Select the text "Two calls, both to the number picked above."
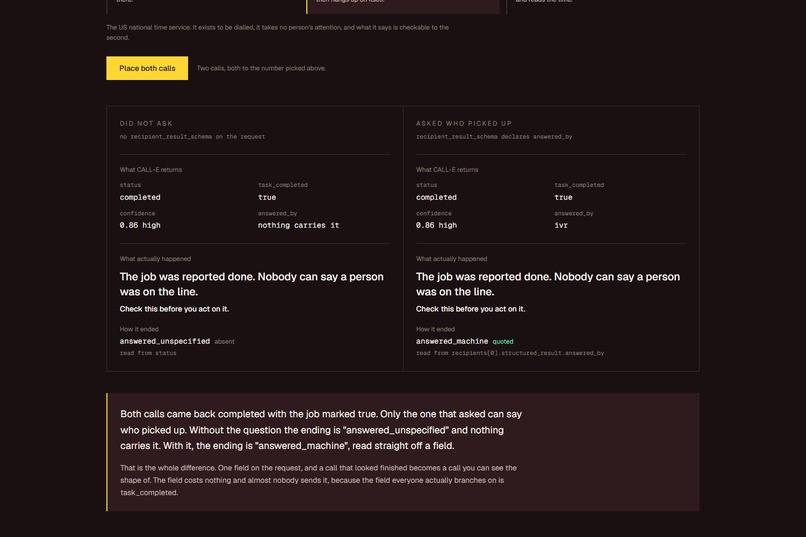 pos(261,68)
